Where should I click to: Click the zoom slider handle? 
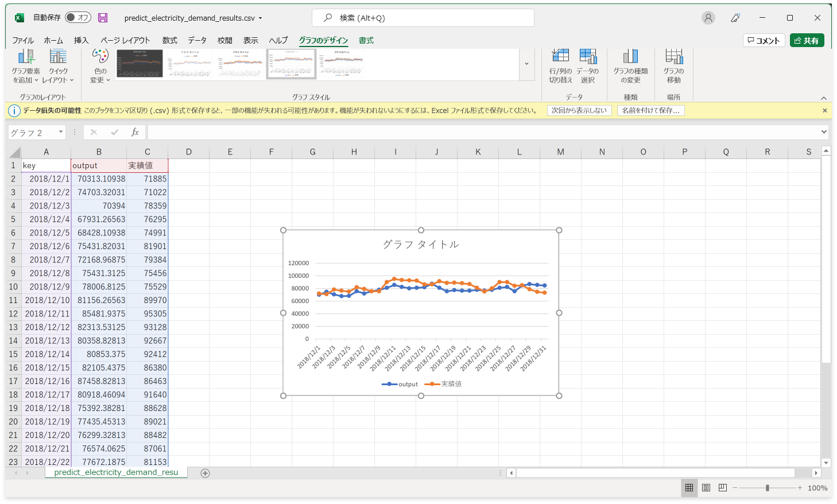768,488
